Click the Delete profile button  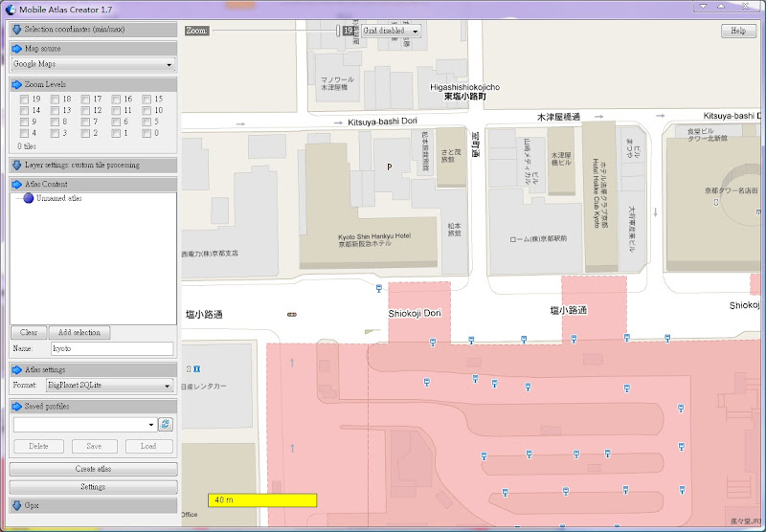point(38,446)
